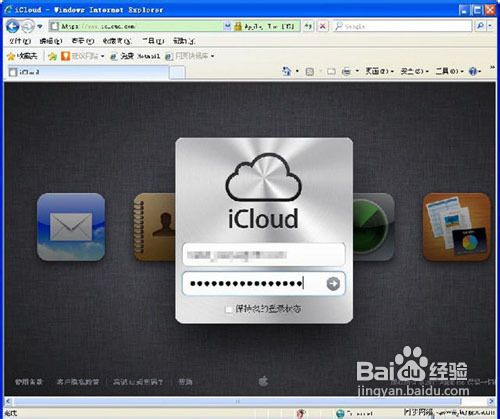Open the 帮助 (Help) menu in menu bar
The height and width of the screenshot is (419, 500).
[x=184, y=41]
